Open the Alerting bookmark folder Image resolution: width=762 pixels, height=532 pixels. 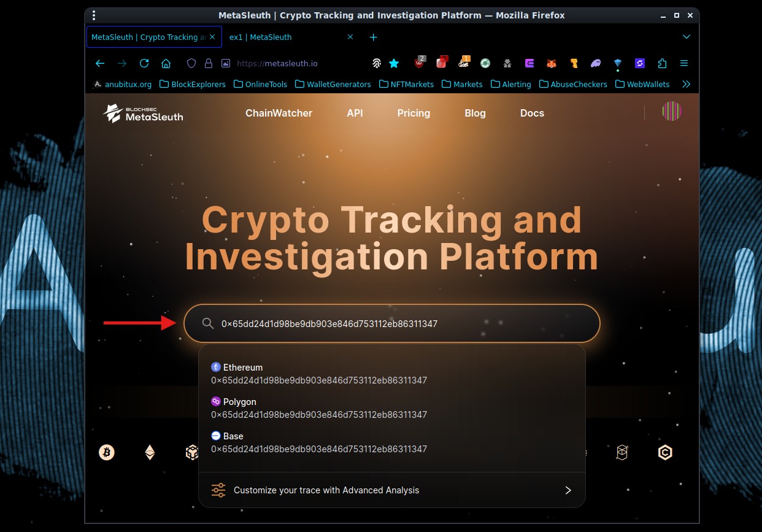510,84
